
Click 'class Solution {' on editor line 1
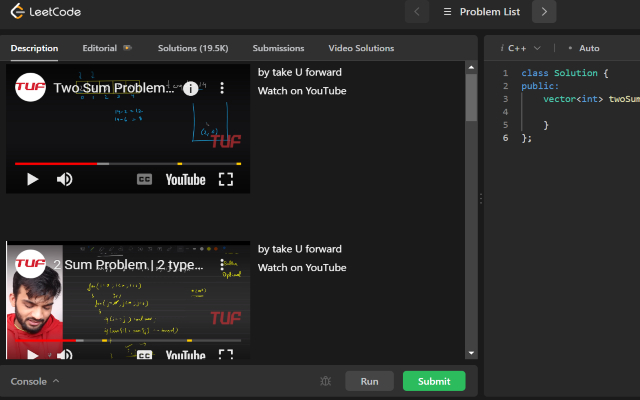click(x=565, y=73)
